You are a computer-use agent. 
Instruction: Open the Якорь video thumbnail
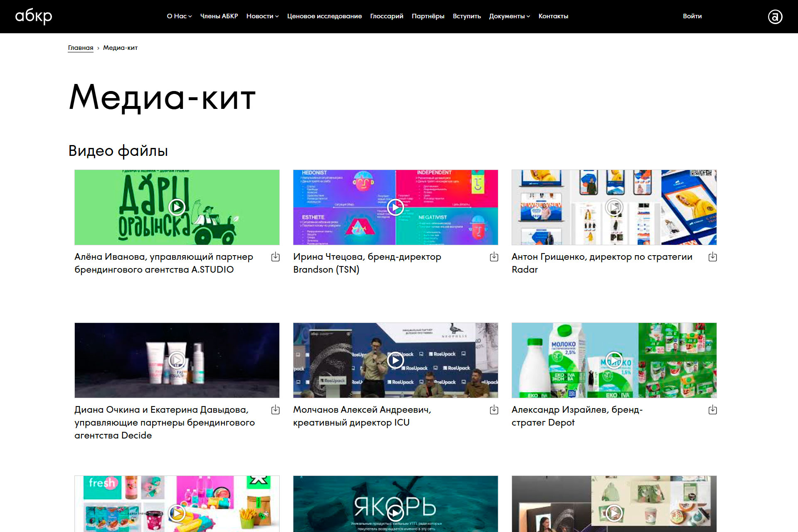click(x=395, y=513)
